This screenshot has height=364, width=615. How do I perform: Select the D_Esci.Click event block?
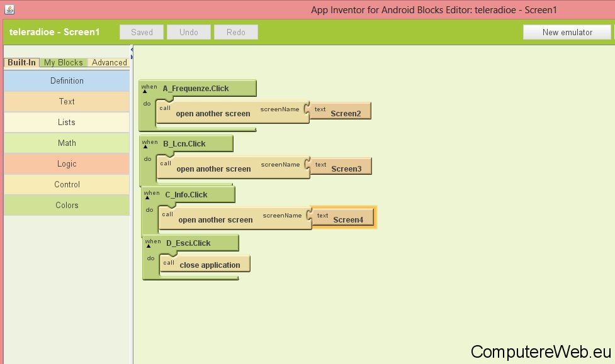[x=189, y=243]
